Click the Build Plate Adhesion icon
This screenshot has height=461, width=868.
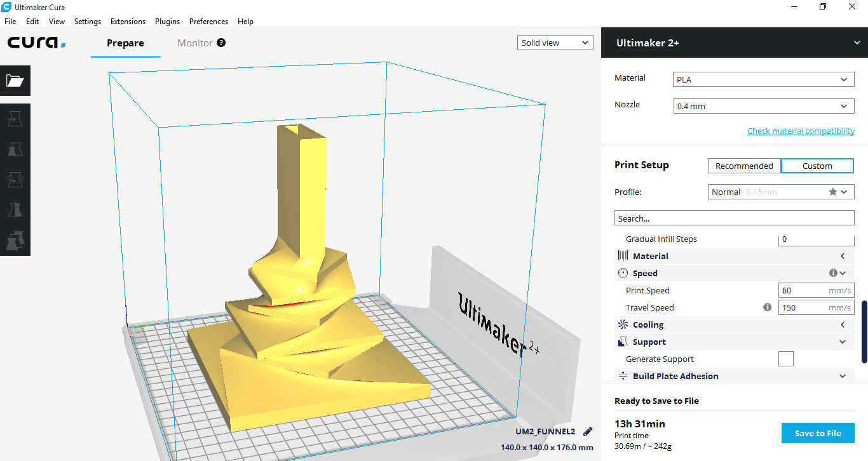[623, 376]
